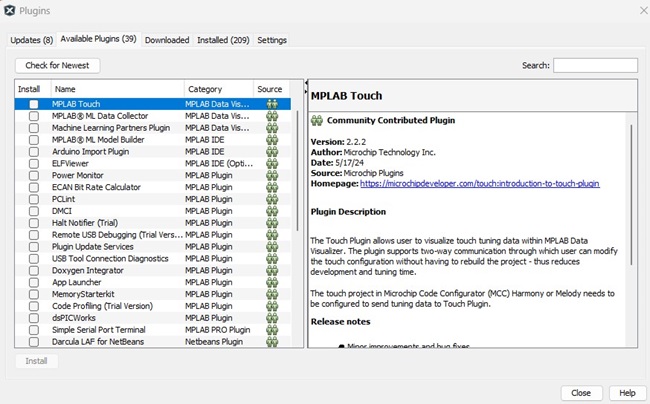
Task: Check the Power Monitor install box
Action: [x=34, y=175]
